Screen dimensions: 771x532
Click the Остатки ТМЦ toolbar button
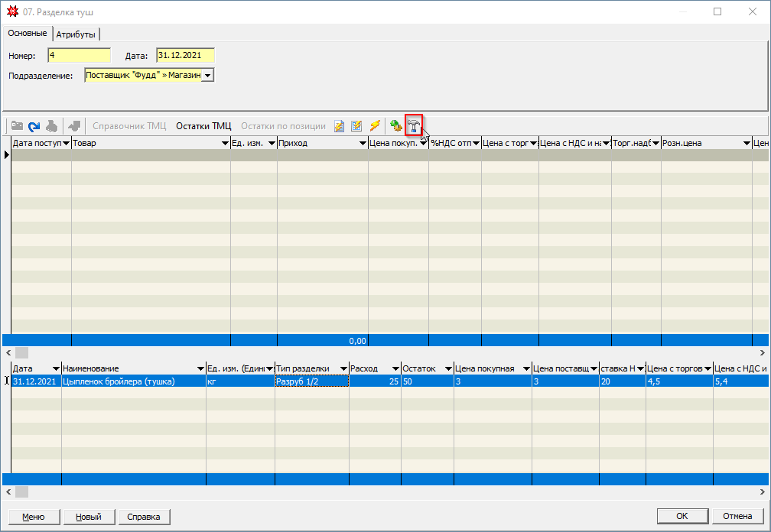coord(203,126)
